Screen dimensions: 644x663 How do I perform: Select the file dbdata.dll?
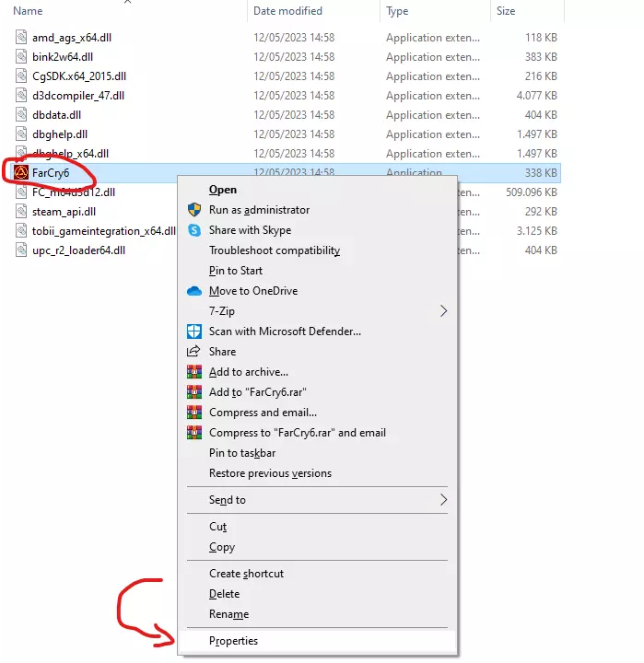coord(57,114)
